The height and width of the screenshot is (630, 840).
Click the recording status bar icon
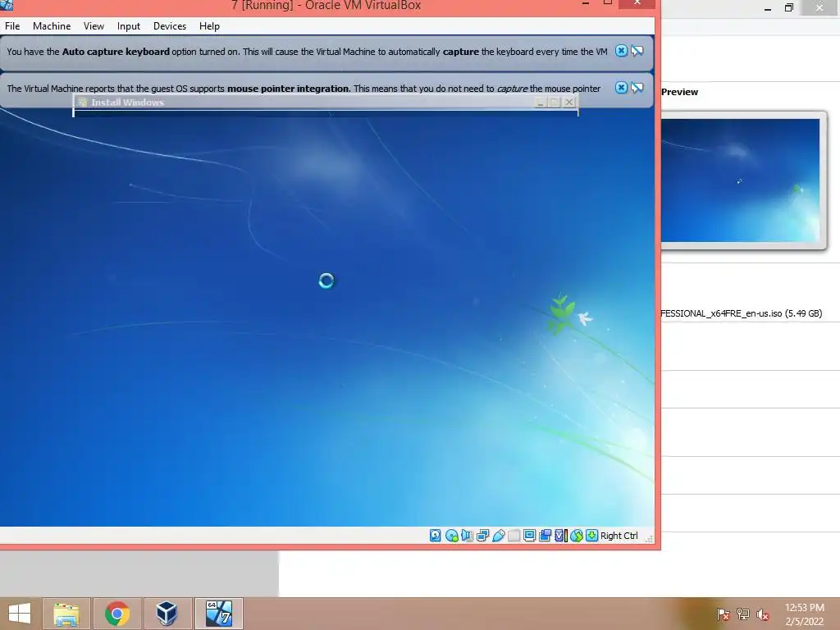[545, 536]
